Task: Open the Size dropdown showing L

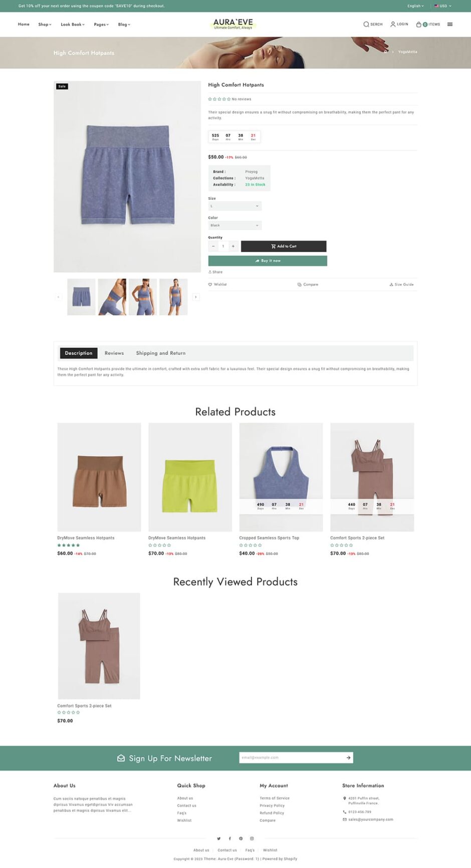Action: (234, 206)
